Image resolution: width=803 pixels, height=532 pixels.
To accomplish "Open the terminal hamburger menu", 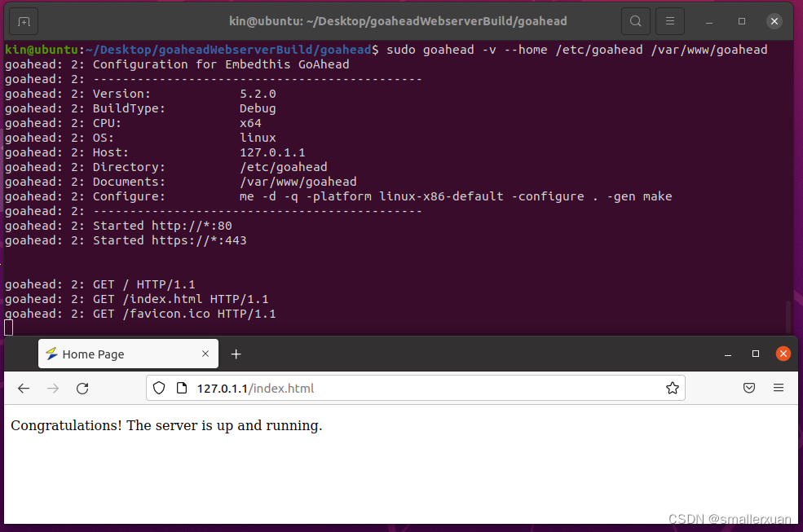I will pos(670,21).
